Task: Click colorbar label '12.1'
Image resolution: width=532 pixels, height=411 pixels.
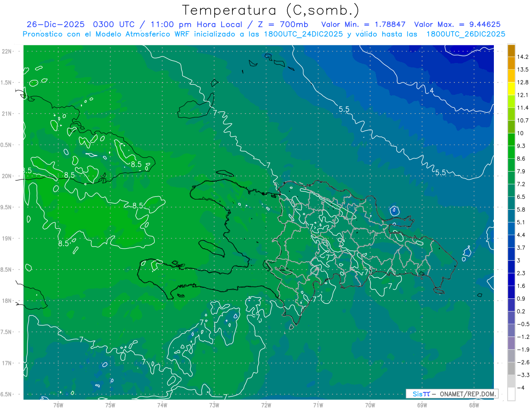Action: 524,95
